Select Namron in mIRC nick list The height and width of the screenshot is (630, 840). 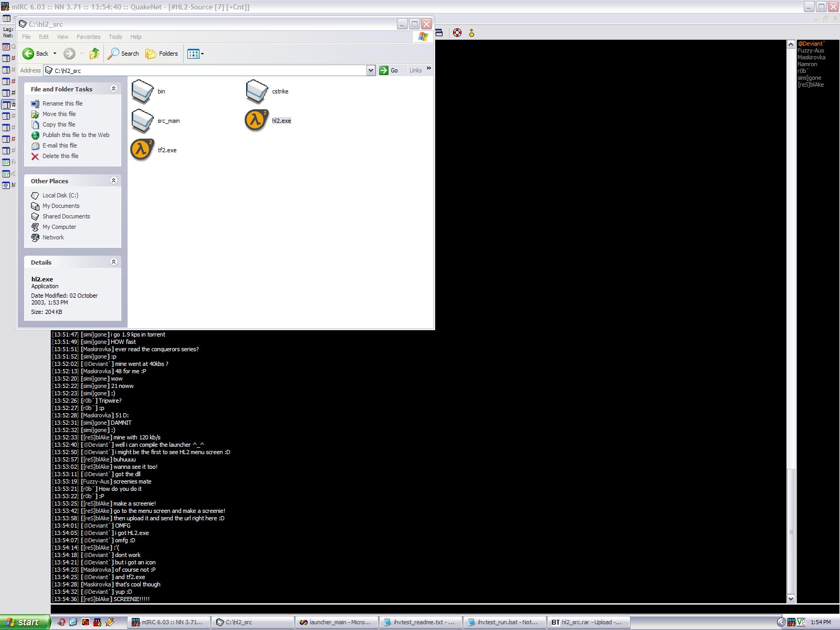(807, 64)
